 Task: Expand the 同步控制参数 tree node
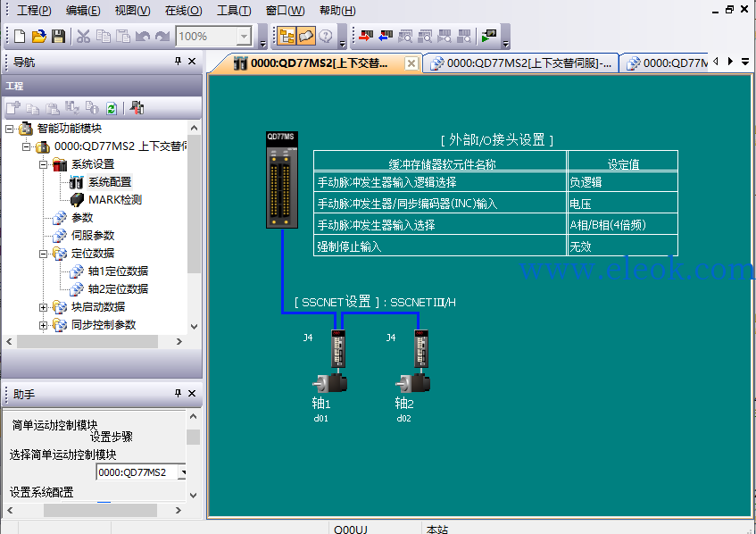point(44,325)
